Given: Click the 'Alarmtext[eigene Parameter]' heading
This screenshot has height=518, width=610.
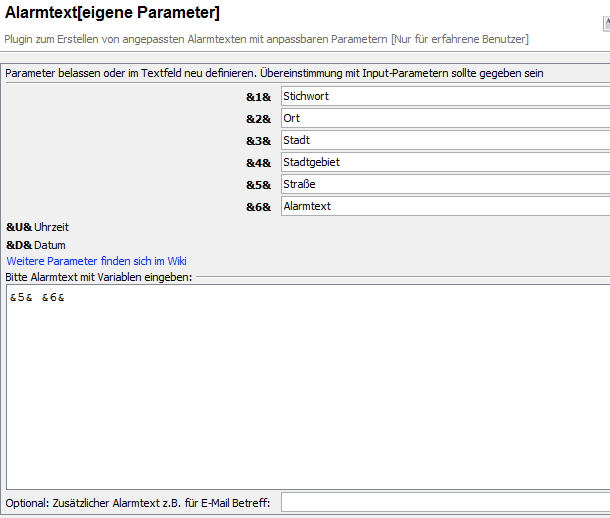Looking at the screenshot, I should [x=113, y=14].
